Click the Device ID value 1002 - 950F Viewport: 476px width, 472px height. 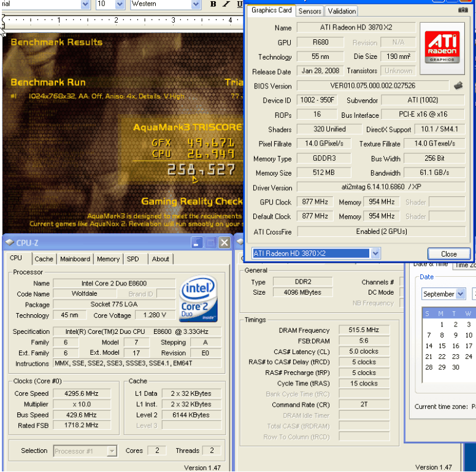[317, 100]
